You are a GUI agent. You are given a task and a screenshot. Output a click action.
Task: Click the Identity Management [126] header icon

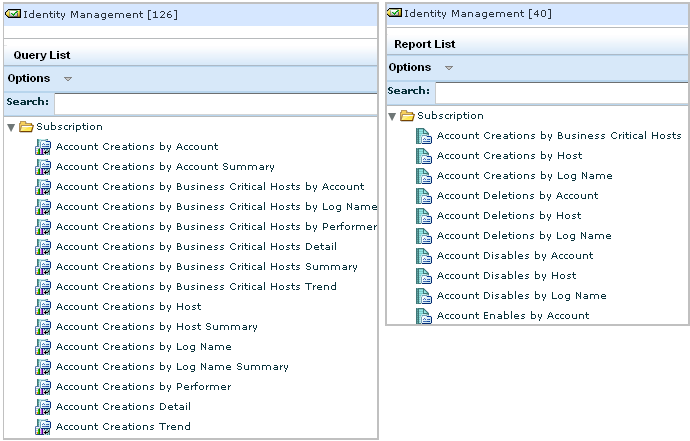pos(12,13)
